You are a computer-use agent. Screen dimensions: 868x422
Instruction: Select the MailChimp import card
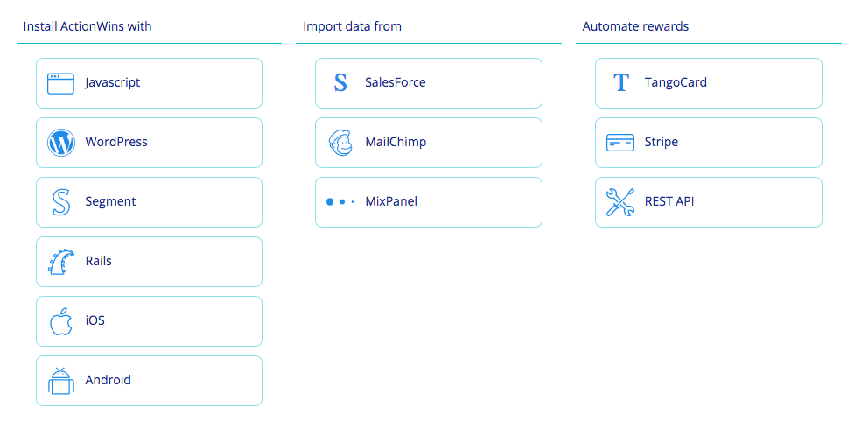pyautogui.click(x=429, y=143)
